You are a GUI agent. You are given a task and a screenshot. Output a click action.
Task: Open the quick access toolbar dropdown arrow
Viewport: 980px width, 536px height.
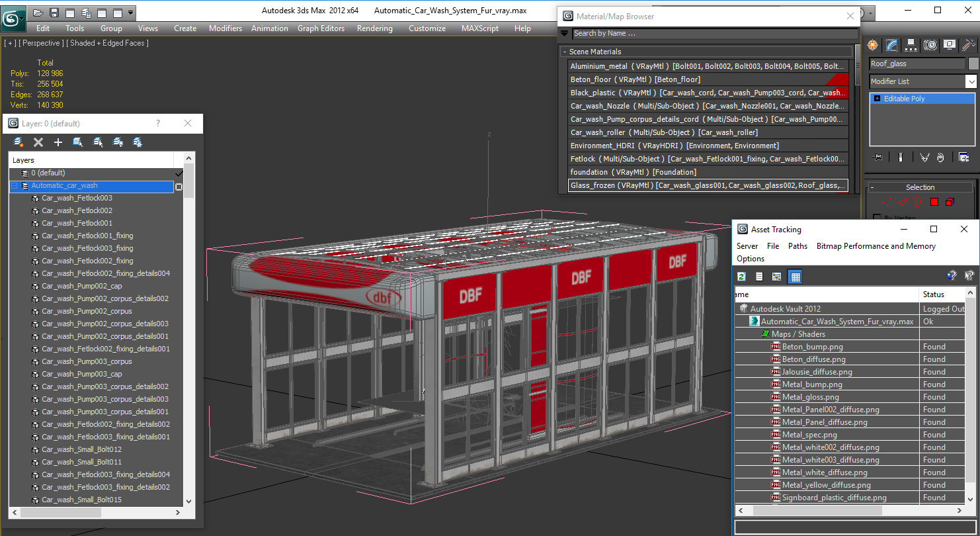130,13
